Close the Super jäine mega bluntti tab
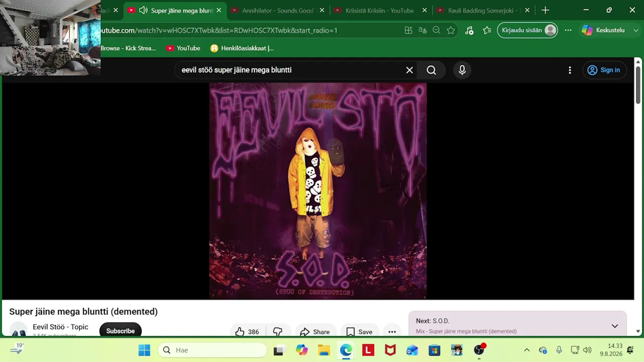This screenshot has width=644, height=362. (x=219, y=10)
